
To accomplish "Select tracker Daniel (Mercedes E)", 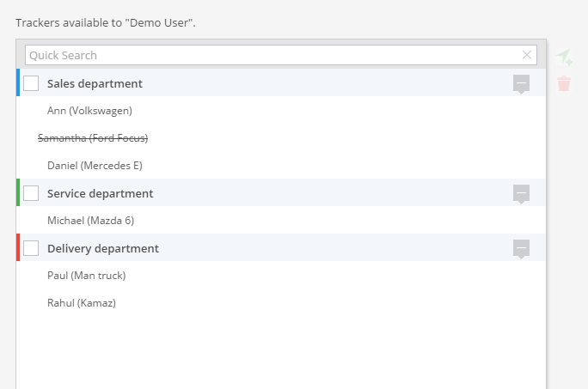I will coord(95,166).
